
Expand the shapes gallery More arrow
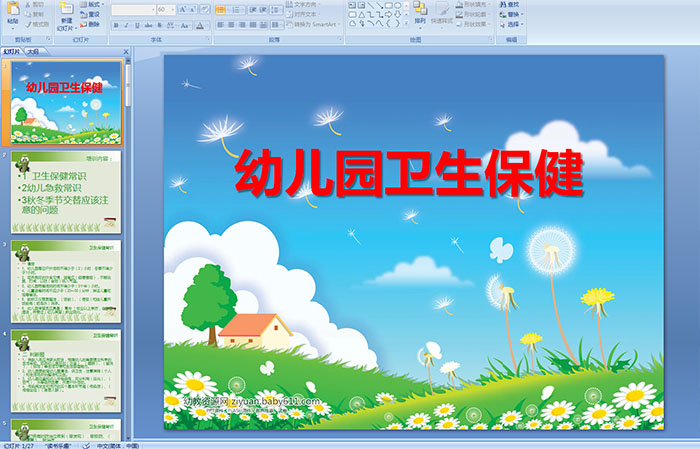tap(406, 23)
